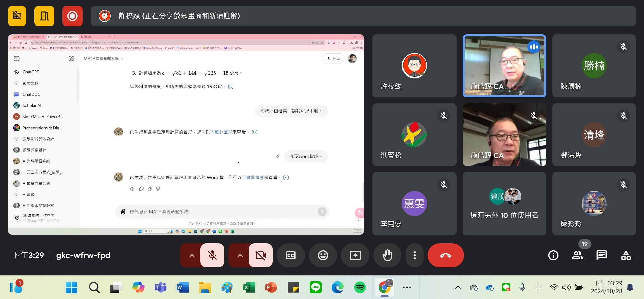Open Spotify on taskbar
The height and width of the screenshot is (299, 644).
360,288
